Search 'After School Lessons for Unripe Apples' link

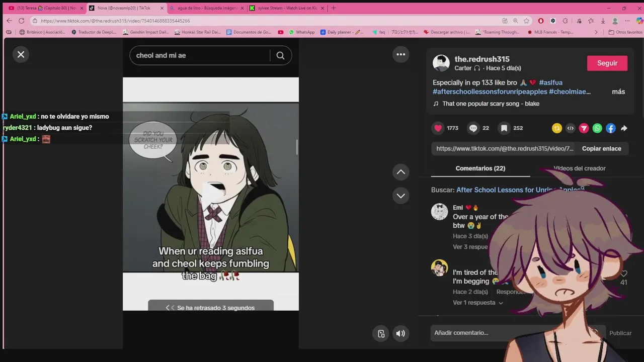point(520,190)
